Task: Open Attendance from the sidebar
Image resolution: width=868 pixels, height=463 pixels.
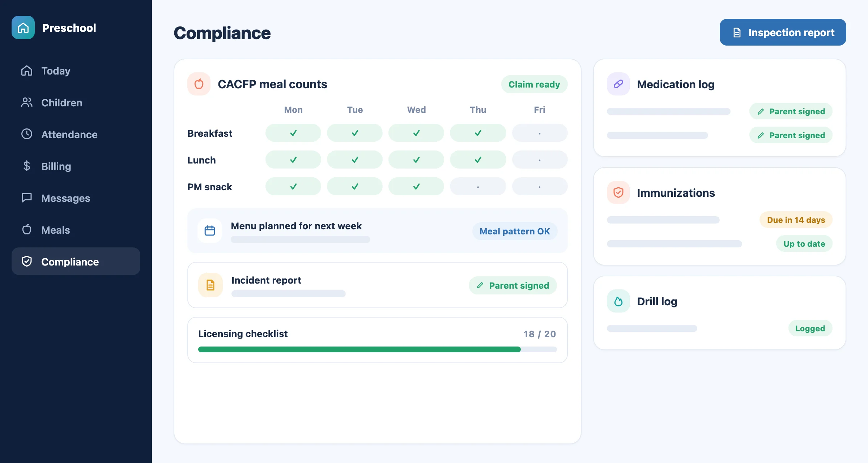Action: 76,135
